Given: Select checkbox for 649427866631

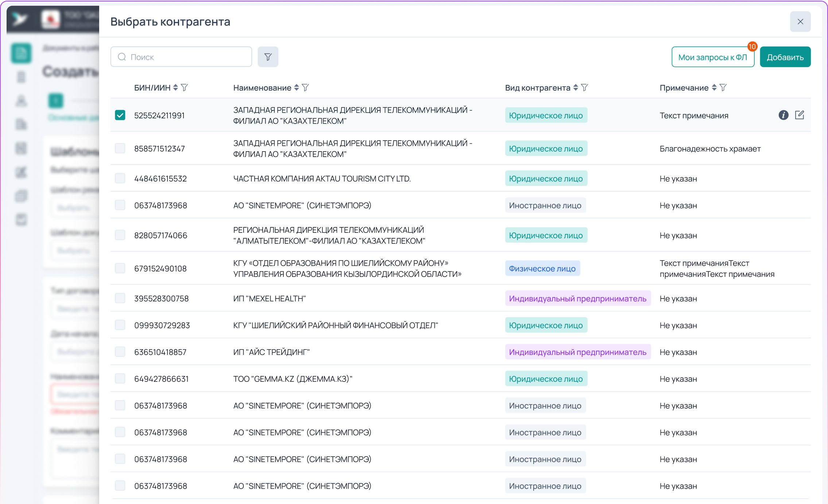Looking at the screenshot, I should [x=120, y=379].
